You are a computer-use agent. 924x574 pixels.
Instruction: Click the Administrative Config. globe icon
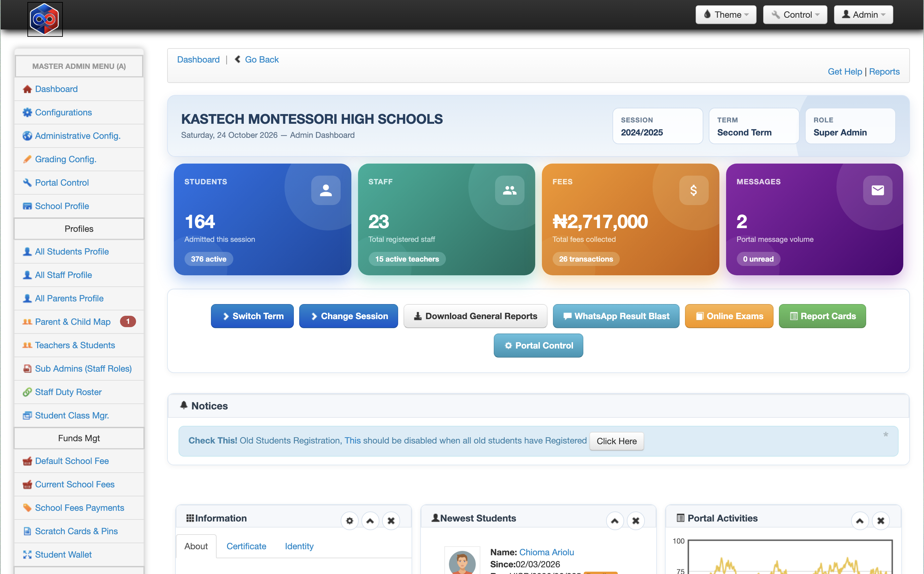[27, 136]
